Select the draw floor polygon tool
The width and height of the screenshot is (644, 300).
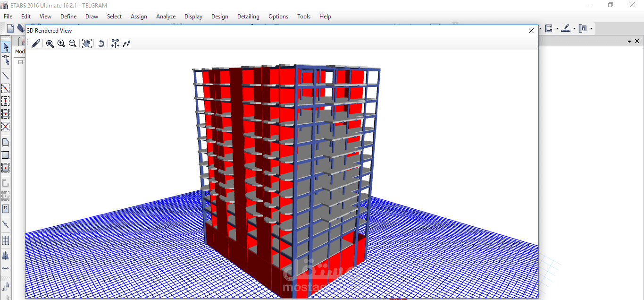pyautogui.click(x=6, y=142)
